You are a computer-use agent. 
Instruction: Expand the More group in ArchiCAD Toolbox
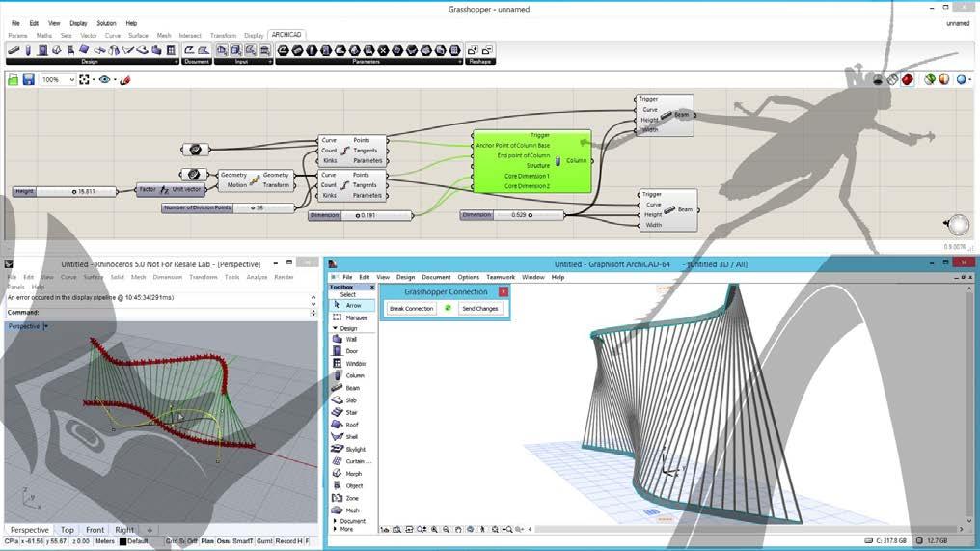tap(335, 529)
